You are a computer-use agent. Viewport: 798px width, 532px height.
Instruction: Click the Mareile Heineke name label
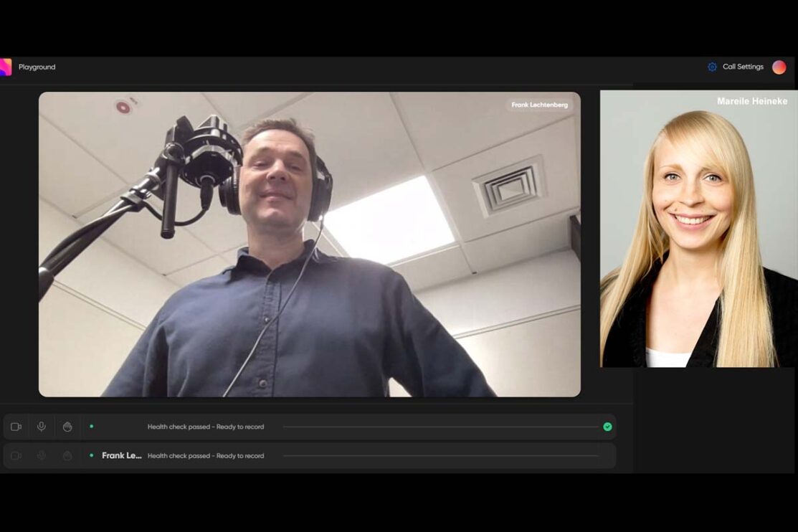click(x=751, y=101)
